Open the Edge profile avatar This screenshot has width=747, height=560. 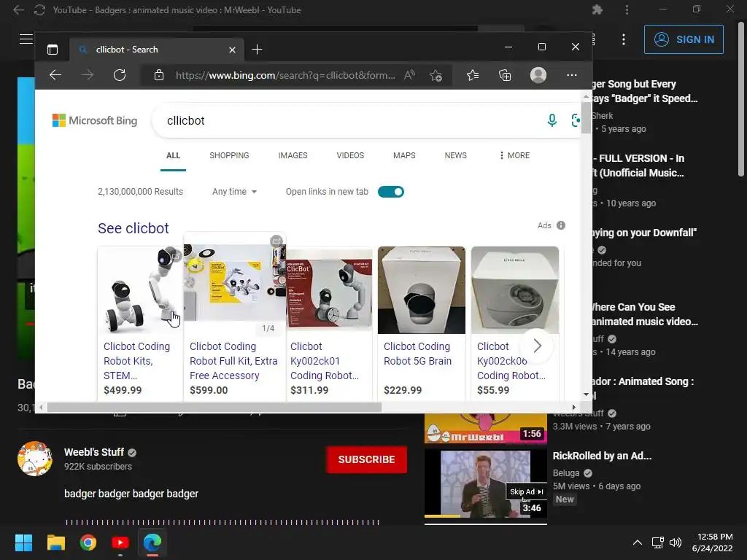tap(538, 75)
